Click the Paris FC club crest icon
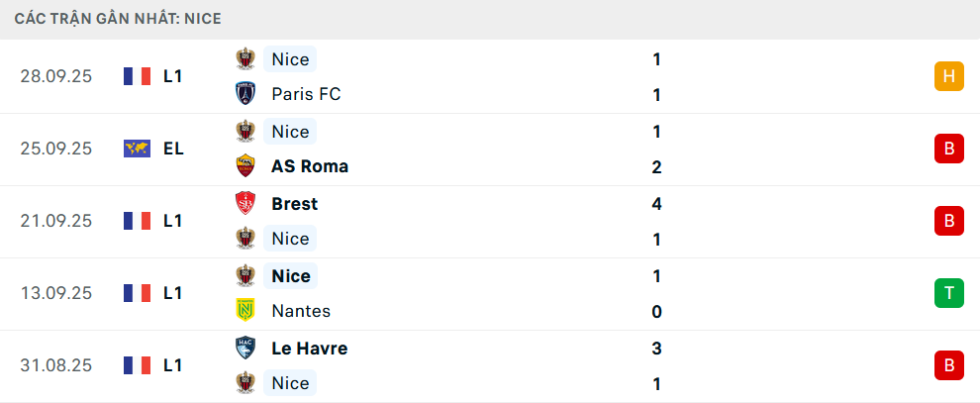This screenshot has height=403, width=980. (245, 94)
